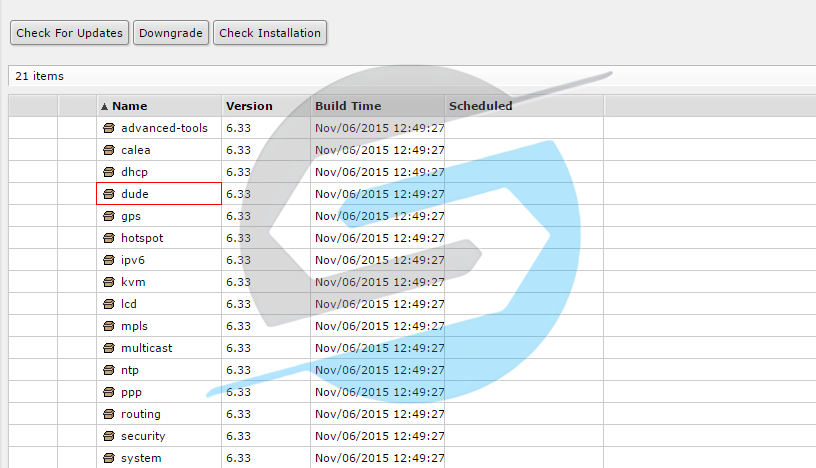Select the kvm package name
816x468 pixels.
click(133, 282)
